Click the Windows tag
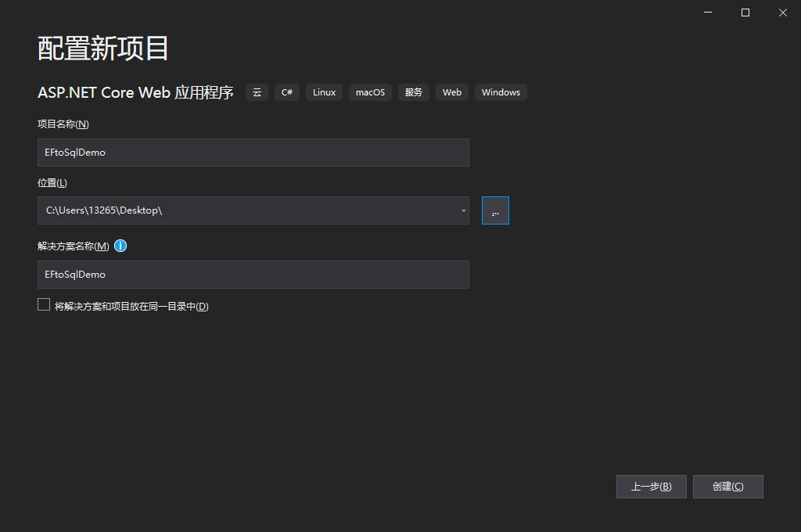 [x=501, y=92]
